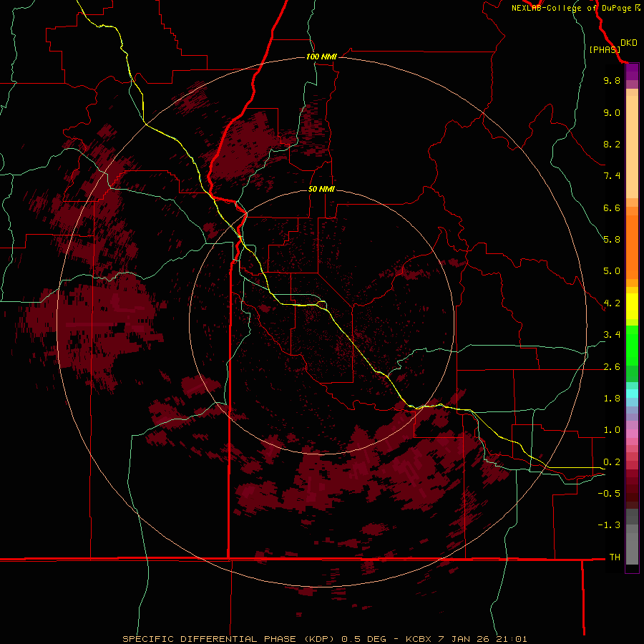Click the 0.2 scale value
This screenshot has height=644, width=644.
pyautogui.click(x=612, y=462)
